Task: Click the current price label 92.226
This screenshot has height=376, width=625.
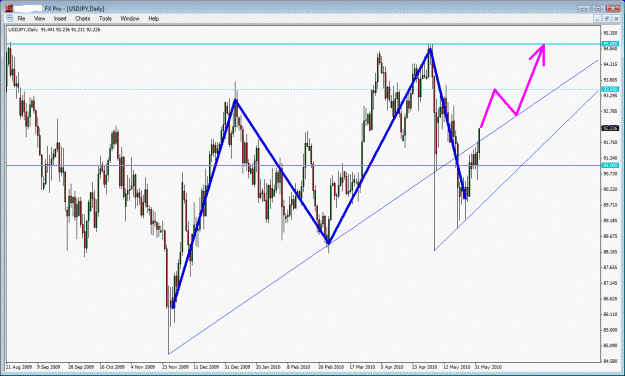Action: coord(610,128)
